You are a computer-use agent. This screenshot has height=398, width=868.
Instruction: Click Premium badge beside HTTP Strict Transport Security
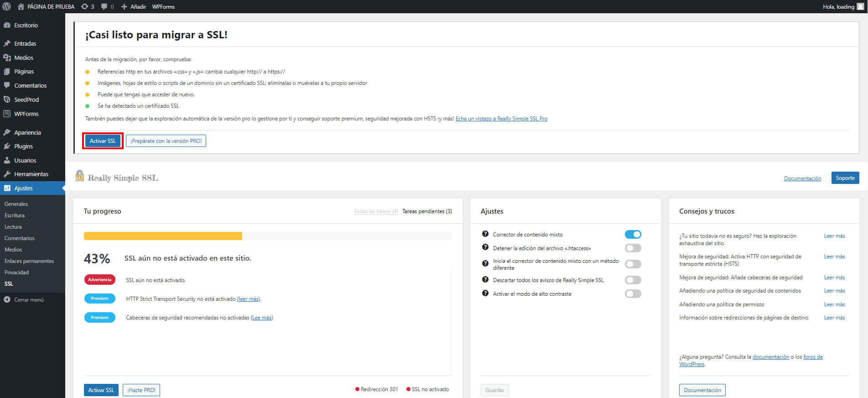point(100,298)
